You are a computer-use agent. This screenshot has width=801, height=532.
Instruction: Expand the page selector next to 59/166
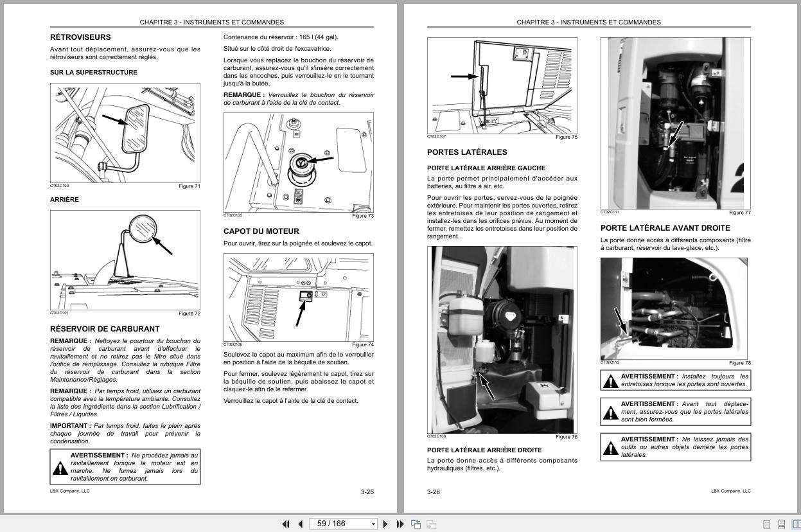pos(373,524)
